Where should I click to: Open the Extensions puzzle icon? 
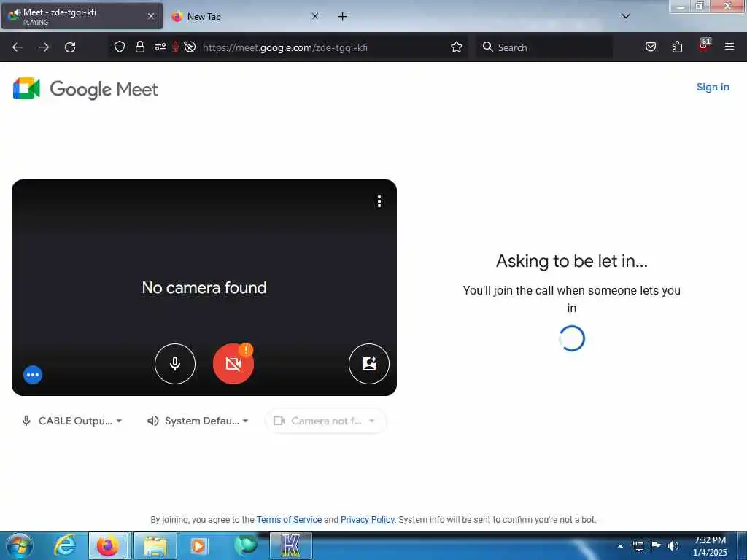click(x=677, y=47)
